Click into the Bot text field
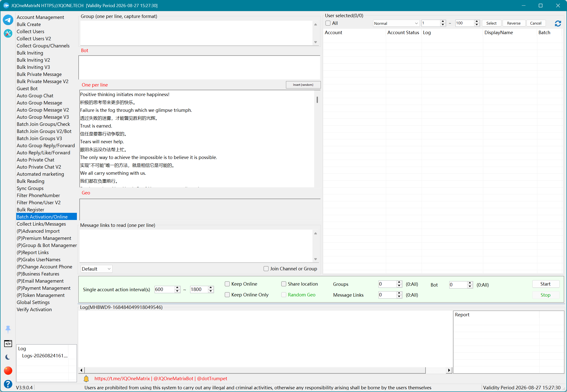Image resolution: width=567 pixels, height=392 pixels. [x=199, y=67]
